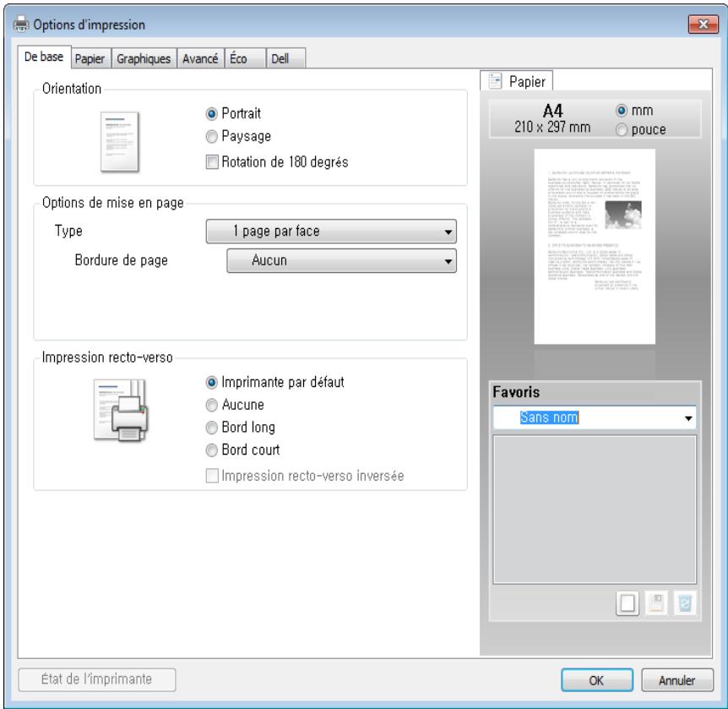The width and height of the screenshot is (728, 709).
Task: Enable Rotation de 180 degrés checkbox
Action: click(212, 162)
